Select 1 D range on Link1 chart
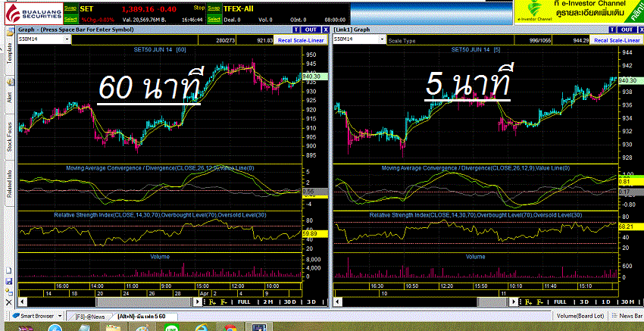 point(606,302)
